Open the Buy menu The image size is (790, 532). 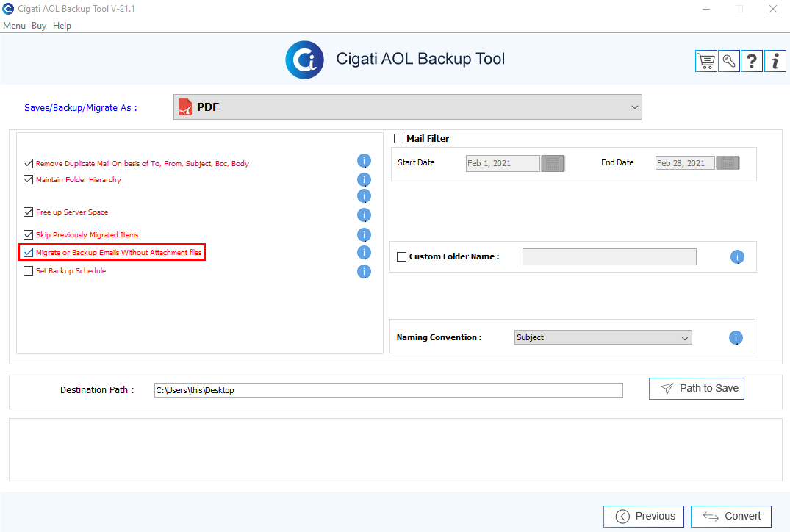tap(39, 26)
